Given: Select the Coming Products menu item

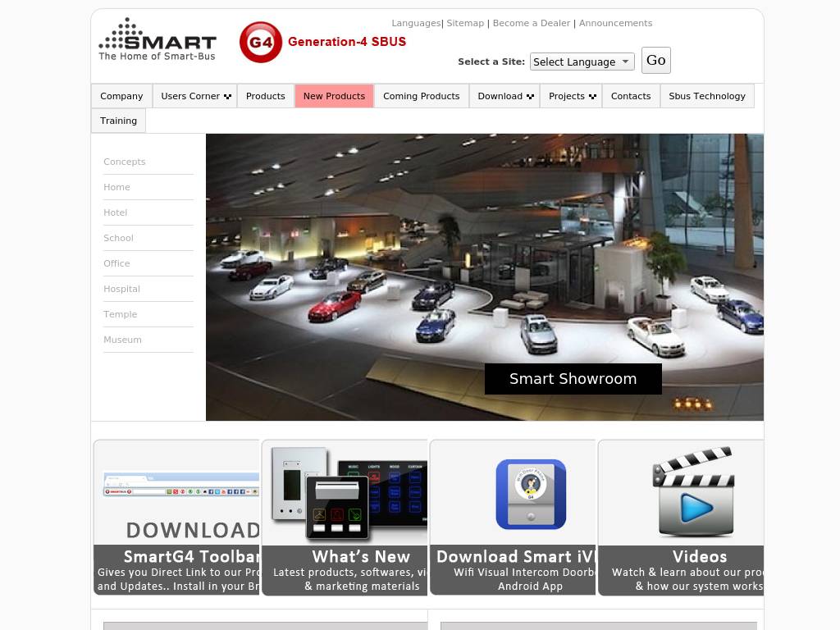Looking at the screenshot, I should [422, 96].
